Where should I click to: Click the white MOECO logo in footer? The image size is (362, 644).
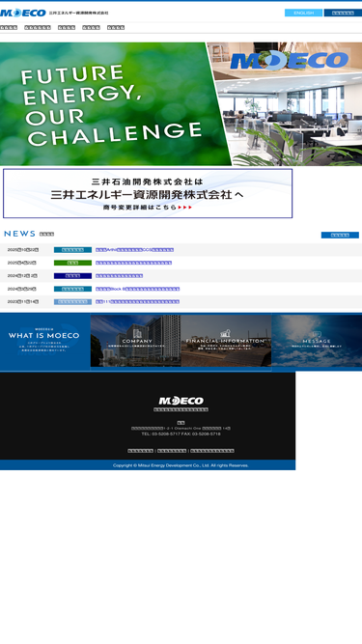(x=181, y=401)
